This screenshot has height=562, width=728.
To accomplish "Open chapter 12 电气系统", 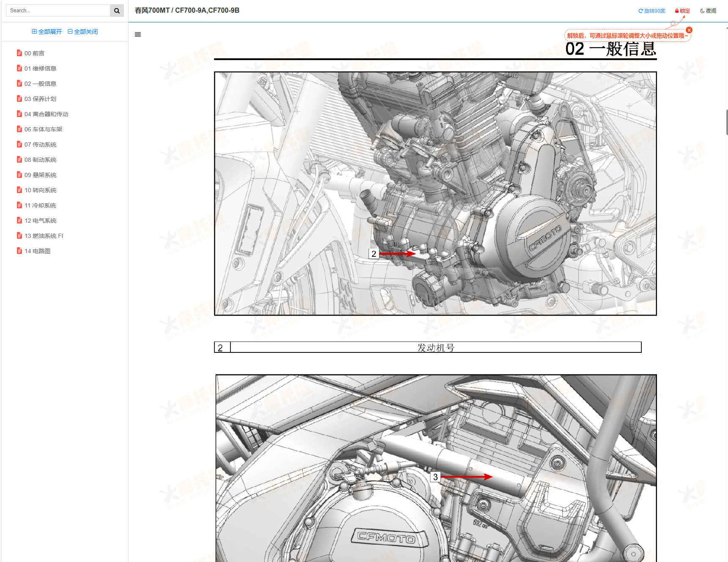I will (40, 221).
